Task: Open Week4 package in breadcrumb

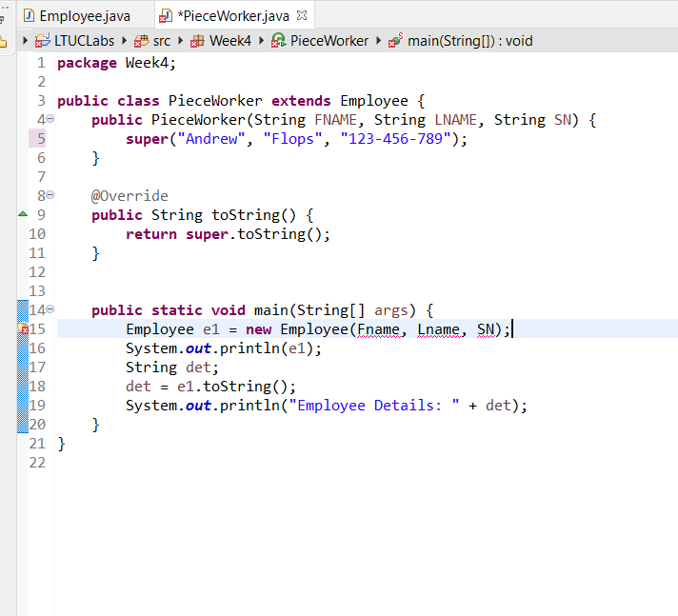Action: click(x=230, y=41)
